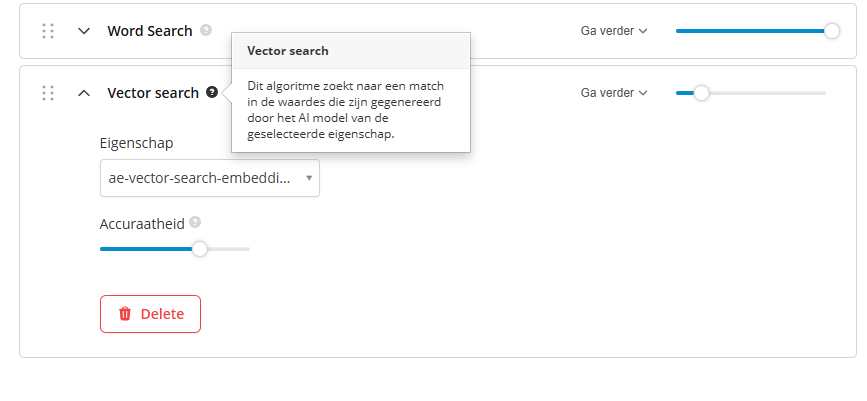The height and width of the screenshot is (401, 867).
Task: Open the Ga verder dropdown for Word Search
Action: (x=614, y=31)
